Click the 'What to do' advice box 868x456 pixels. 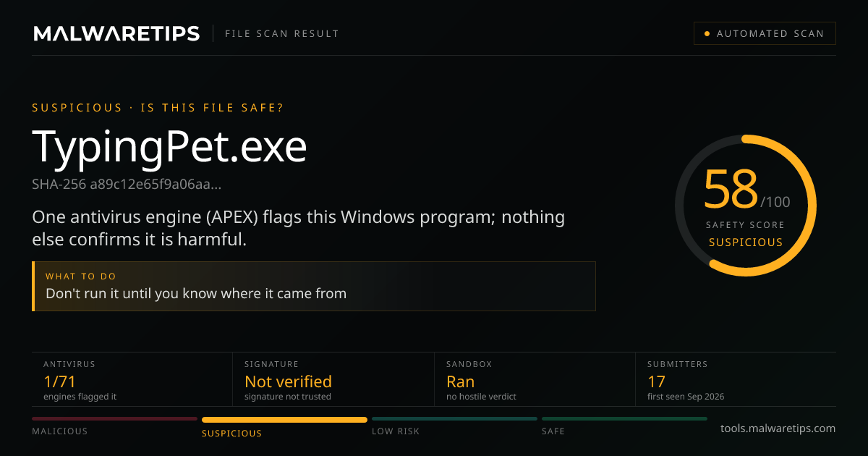coord(314,286)
